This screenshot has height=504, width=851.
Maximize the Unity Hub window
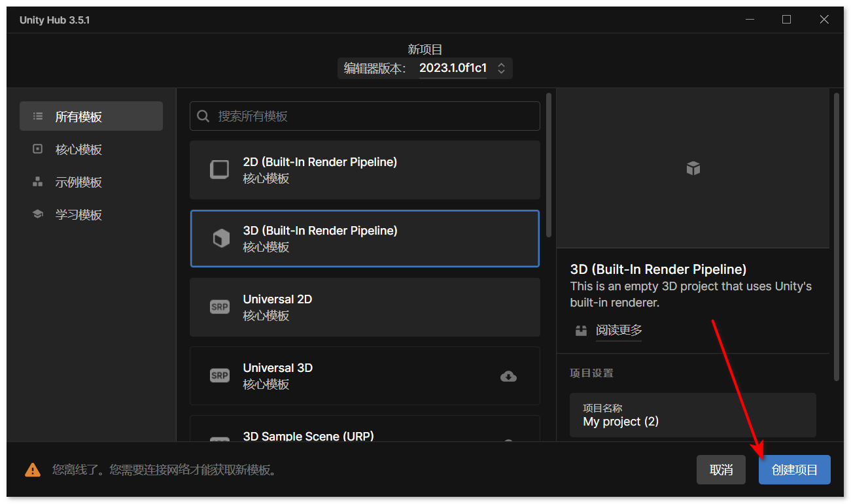(786, 20)
